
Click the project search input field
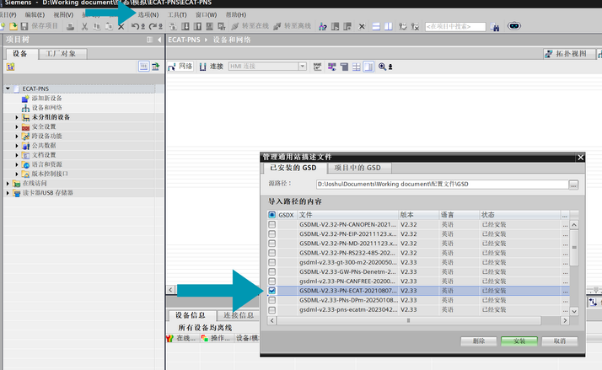[x=455, y=26]
